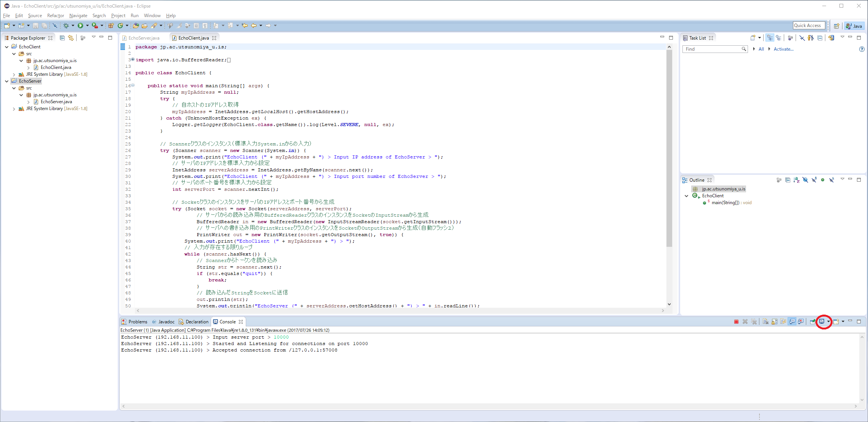Click New Task icon in Task List
Image resolution: width=868 pixels, height=422 pixels.
click(x=753, y=38)
